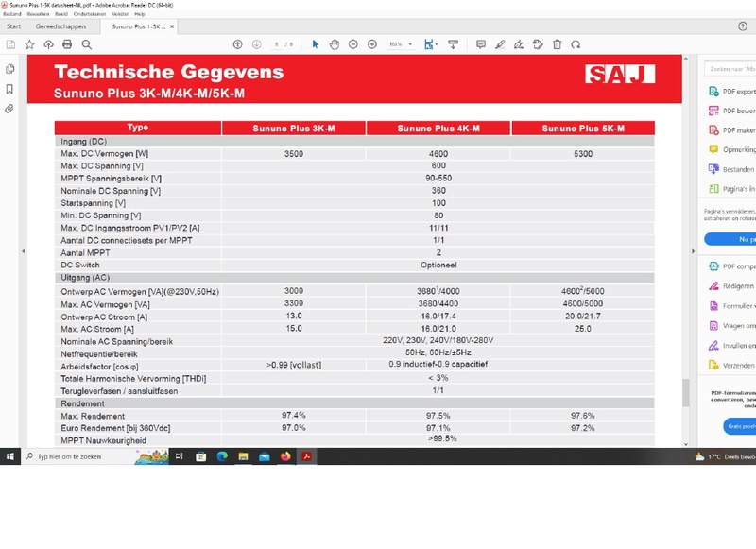756x549 pixels.
Task: Click the page number field
Action: (x=276, y=44)
